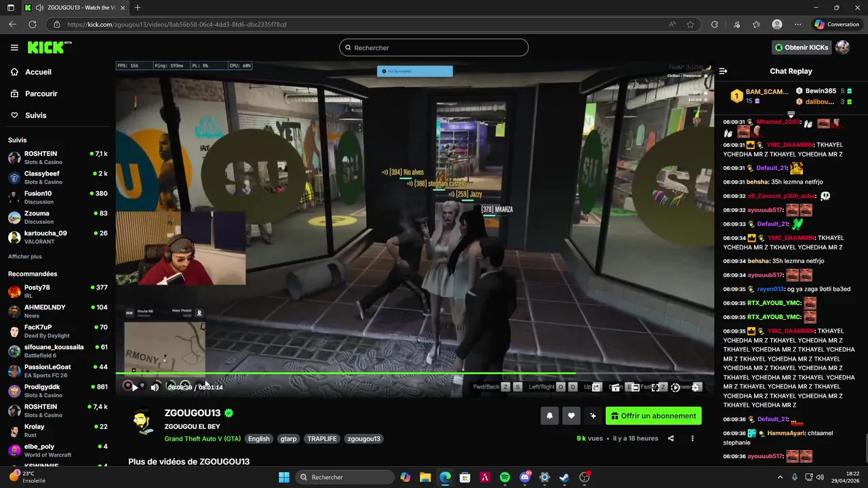Screen dimensions: 868x488
Task: Open ZGOUGOU13 streamer avatar
Action: [143, 422]
